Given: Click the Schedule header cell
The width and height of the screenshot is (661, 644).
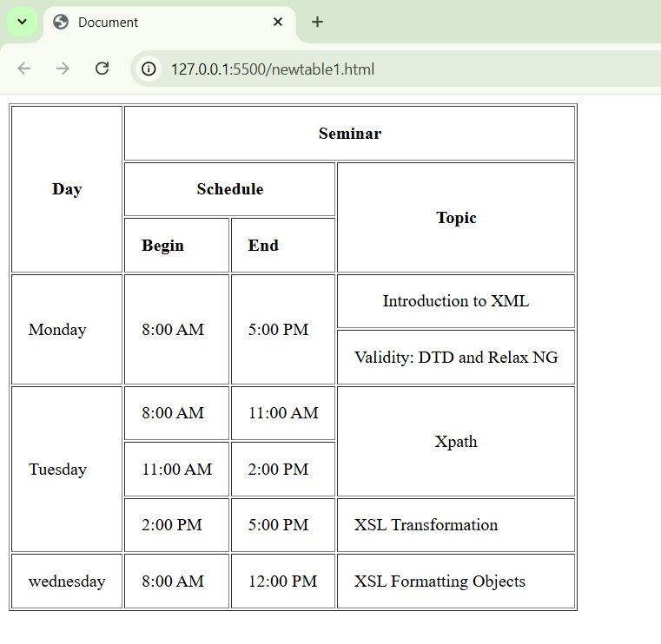Looking at the screenshot, I should coord(230,189).
